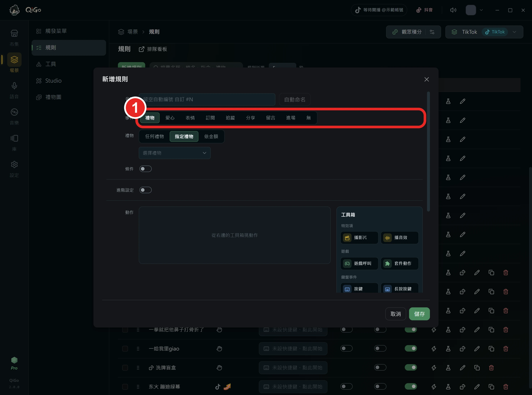Expand the account avatar dropdown arrow

tap(481, 10)
